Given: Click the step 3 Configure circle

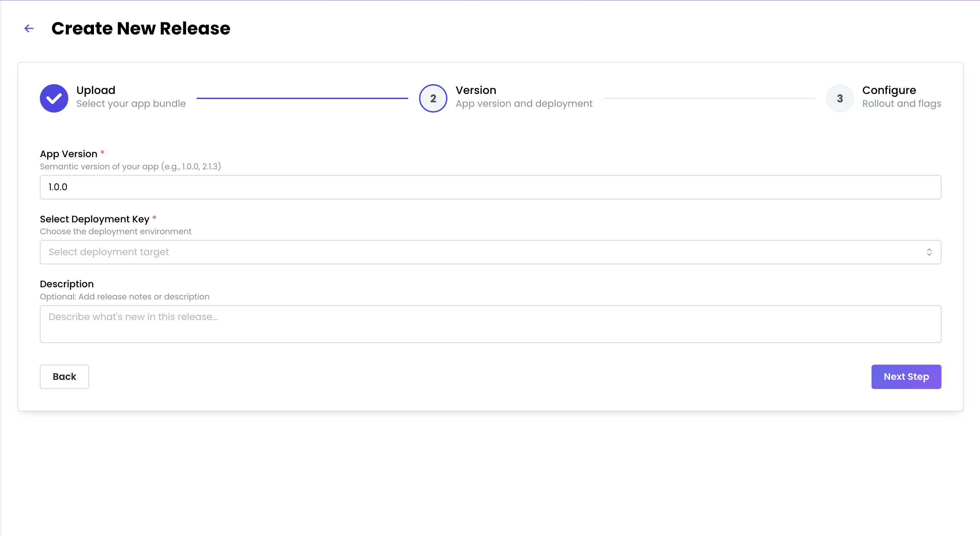Looking at the screenshot, I should click(x=840, y=98).
